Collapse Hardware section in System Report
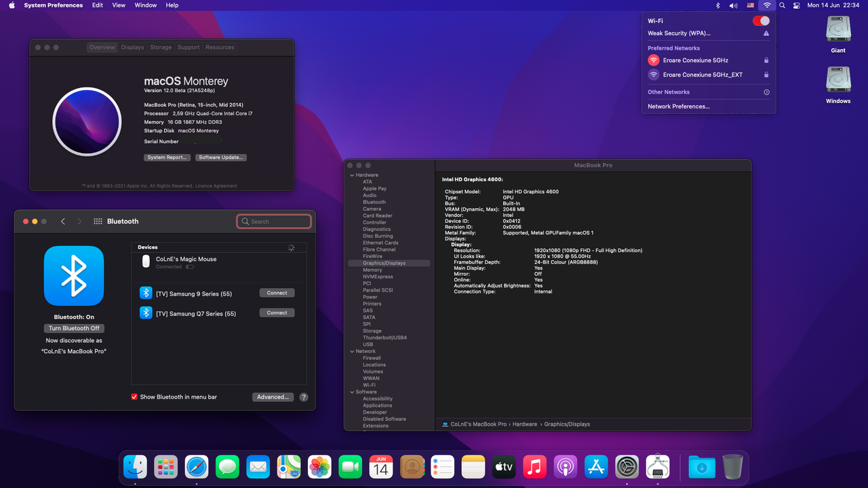Image resolution: width=868 pixels, height=488 pixels. (352, 175)
